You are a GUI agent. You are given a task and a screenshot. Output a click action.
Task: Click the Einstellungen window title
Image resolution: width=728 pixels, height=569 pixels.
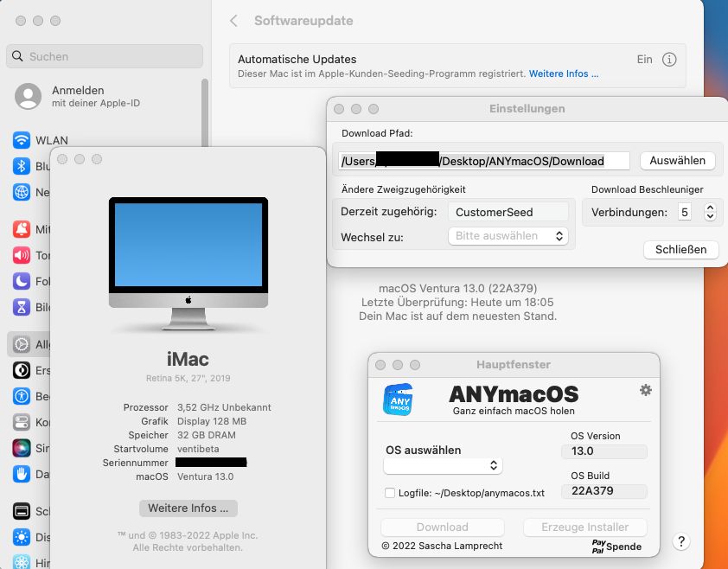pyautogui.click(x=527, y=109)
